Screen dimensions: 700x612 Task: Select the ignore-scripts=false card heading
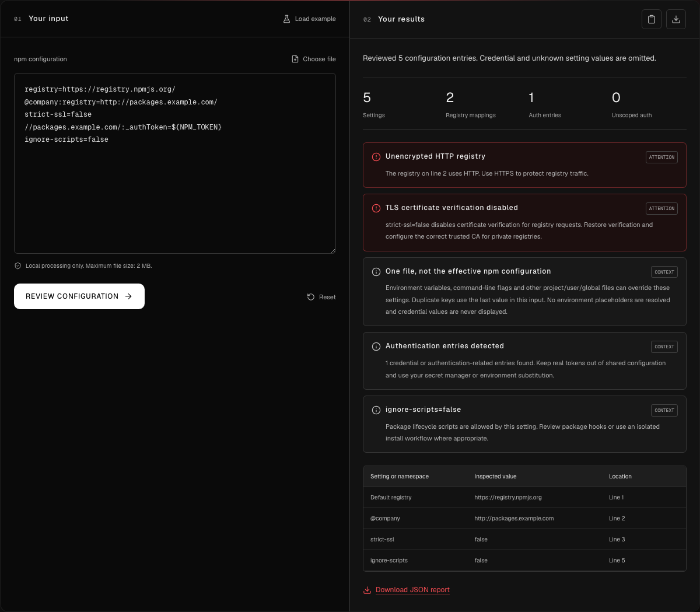pos(423,410)
